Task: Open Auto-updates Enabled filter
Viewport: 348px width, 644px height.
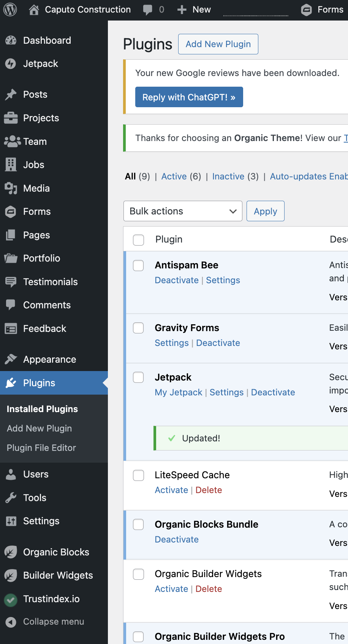Action: tap(309, 176)
